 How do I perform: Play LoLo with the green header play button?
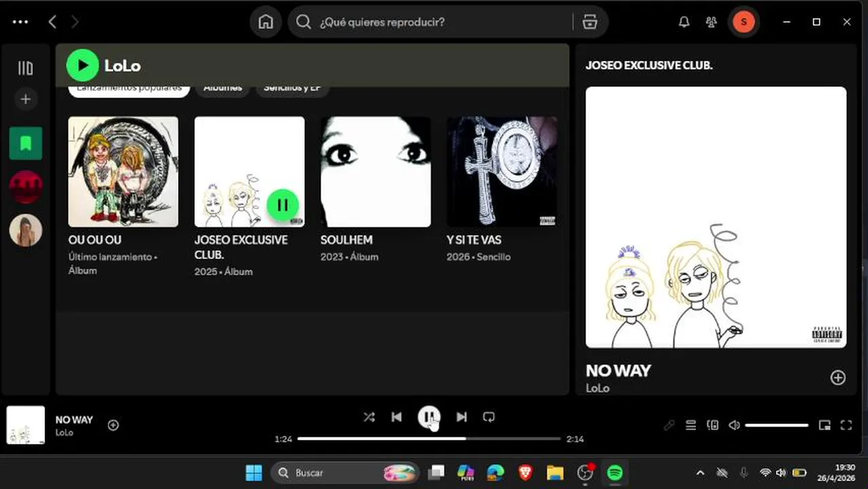(x=82, y=65)
